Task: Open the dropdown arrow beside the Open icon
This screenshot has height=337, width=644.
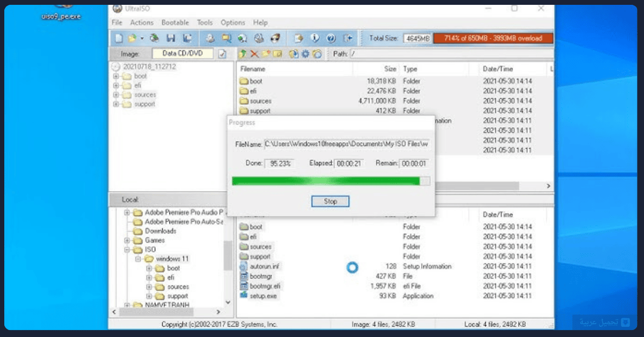Action: pos(142,39)
